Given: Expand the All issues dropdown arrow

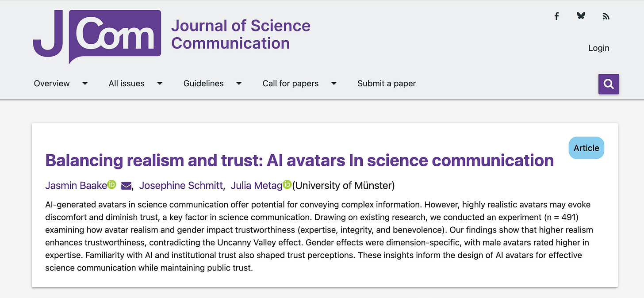Looking at the screenshot, I should (x=160, y=83).
